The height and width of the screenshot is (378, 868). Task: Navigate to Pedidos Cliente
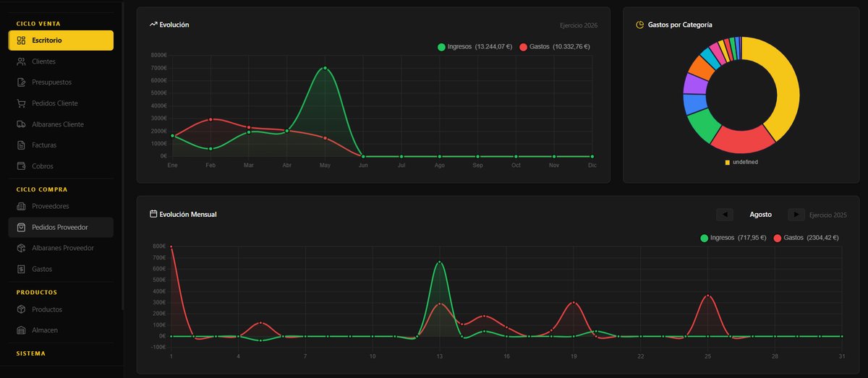coord(61,103)
